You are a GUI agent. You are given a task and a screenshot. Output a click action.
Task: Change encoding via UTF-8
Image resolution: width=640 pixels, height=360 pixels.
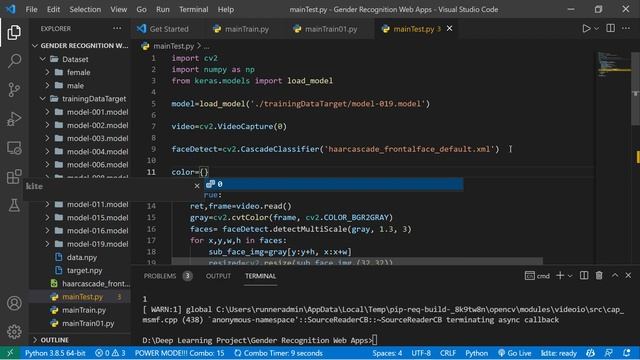(x=421, y=353)
